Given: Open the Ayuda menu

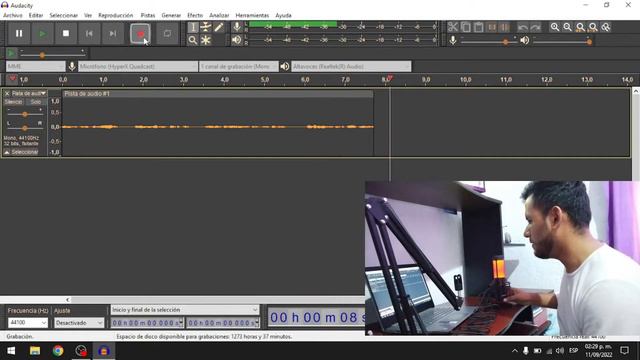Looking at the screenshot, I should [x=283, y=15].
